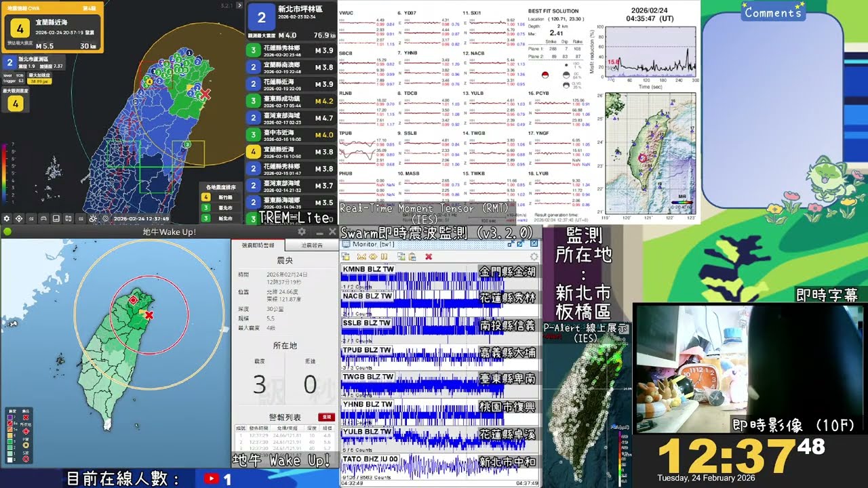The image size is (868, 488).
Task: Switch to the 地震報告 tab
Action: coord(311,245)
